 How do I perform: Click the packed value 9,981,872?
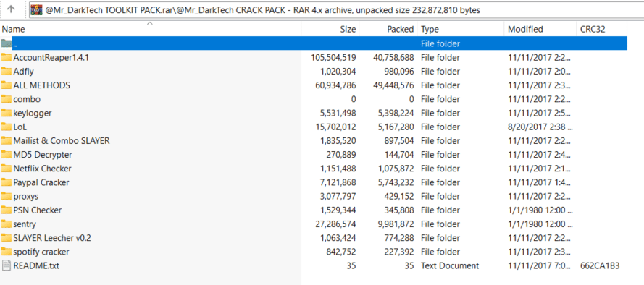[396, 224]
